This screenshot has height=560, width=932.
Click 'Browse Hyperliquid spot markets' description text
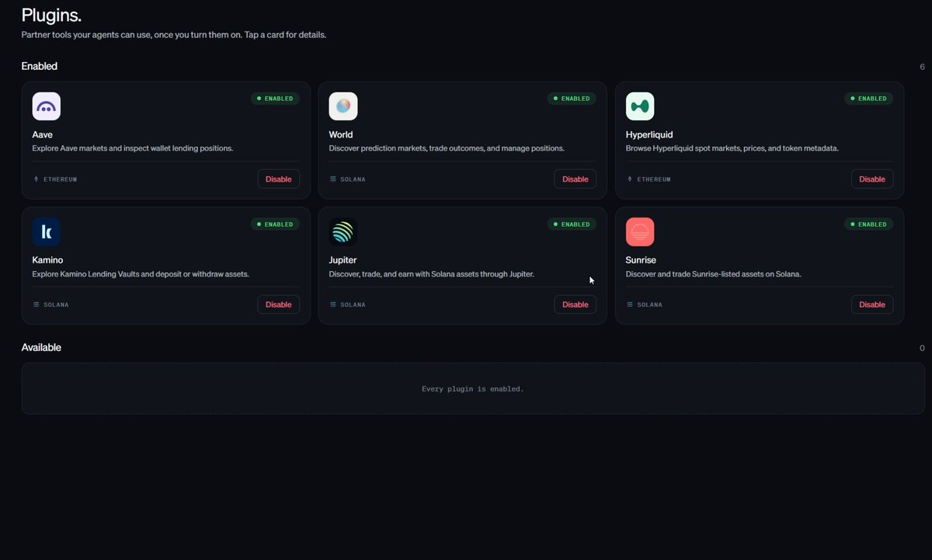[x=732, y=148]
